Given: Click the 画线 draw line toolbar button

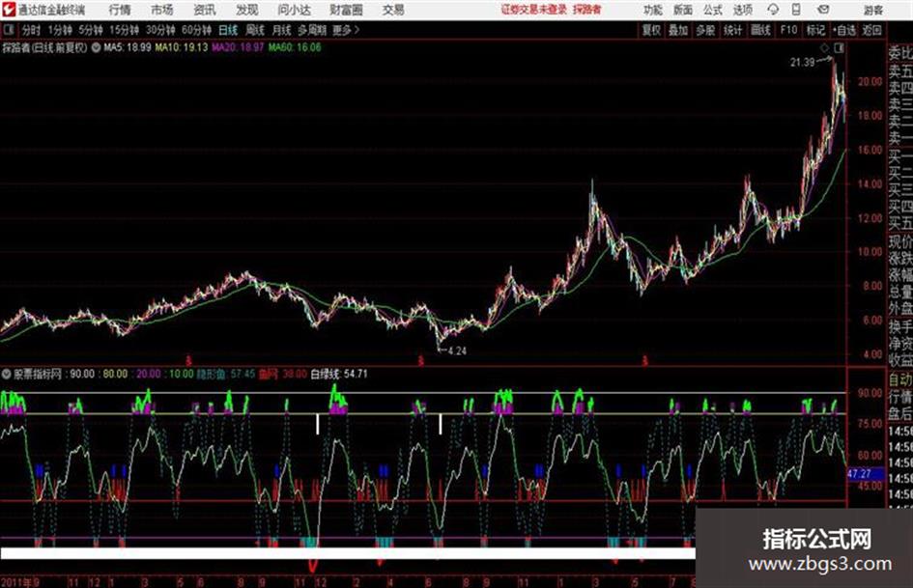Looking at the screenshot, I should pos(760,30).
